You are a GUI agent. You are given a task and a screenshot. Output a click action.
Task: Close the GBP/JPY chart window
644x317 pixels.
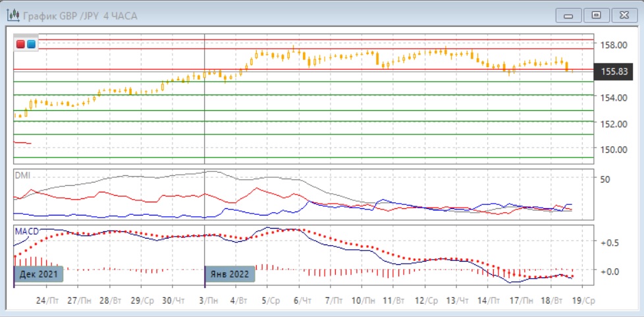click(x=624, y=14)
